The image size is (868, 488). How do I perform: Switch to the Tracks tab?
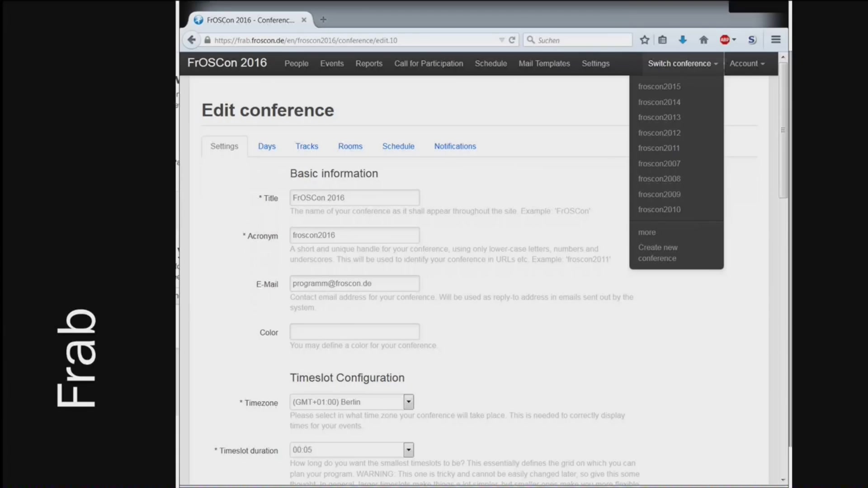[x=307, y=146]
